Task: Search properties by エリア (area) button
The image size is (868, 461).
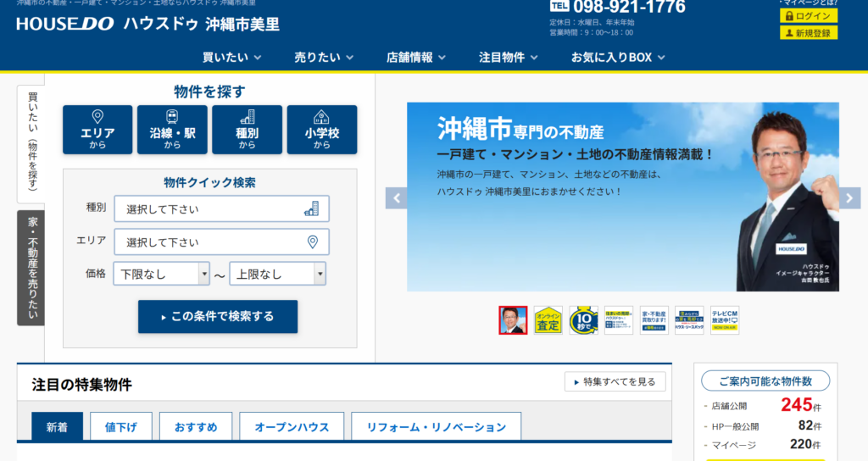Action: pos(97,130)
